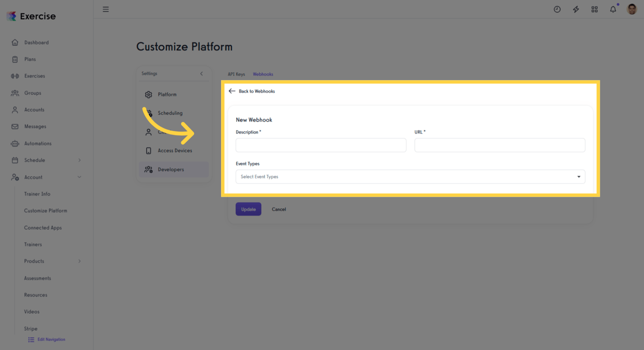Click the Description input field
The image size is (644, 350).
(x=321, y=145)
